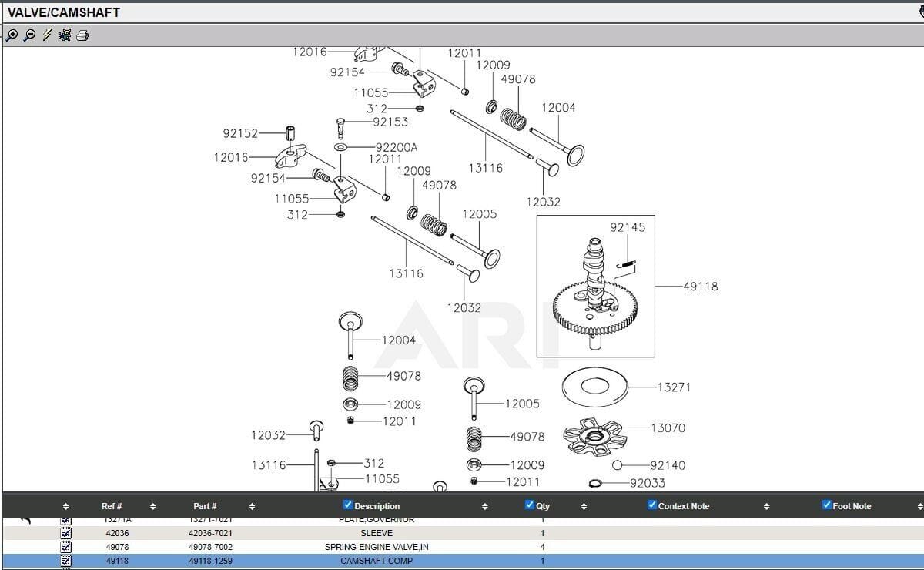Click the fit-to-window diagram icon
This screenshot has width=924, height=570.
coord(65,35)
